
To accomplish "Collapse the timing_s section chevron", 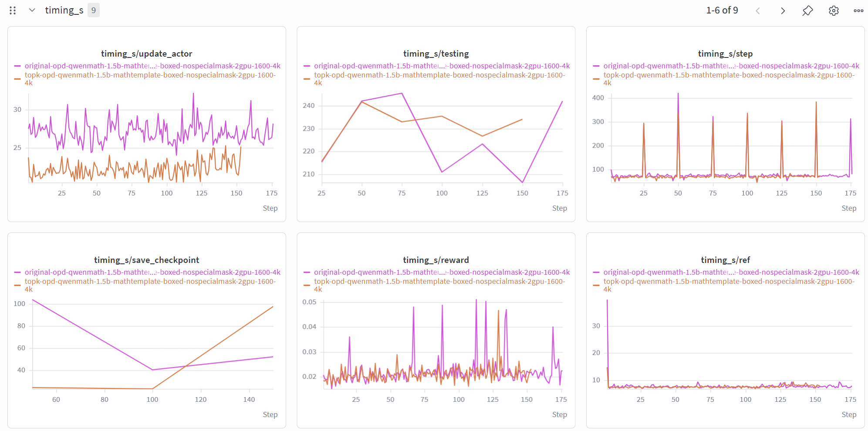I will [32, 10].
